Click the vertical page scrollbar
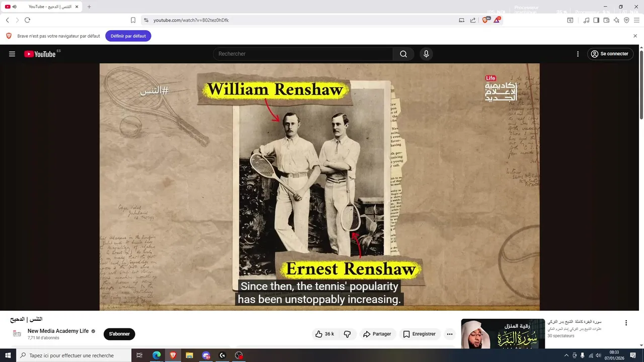Image resolution: width=644 pixels, height=362 pixels. [641, 84]
